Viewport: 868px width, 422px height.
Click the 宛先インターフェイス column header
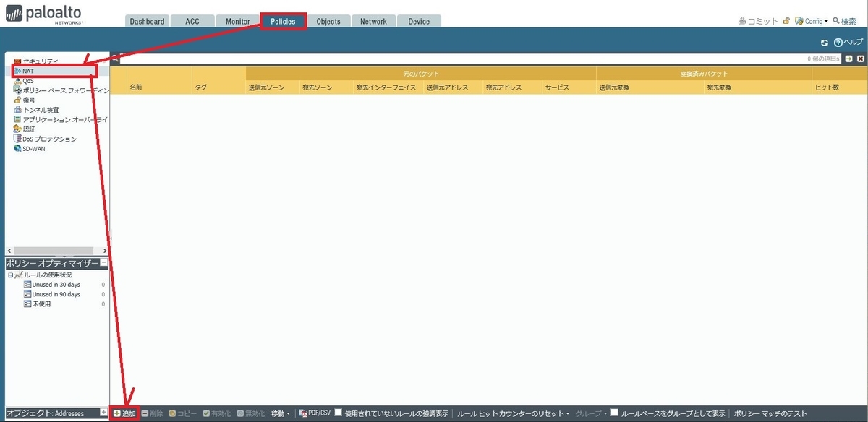[388, 87]
